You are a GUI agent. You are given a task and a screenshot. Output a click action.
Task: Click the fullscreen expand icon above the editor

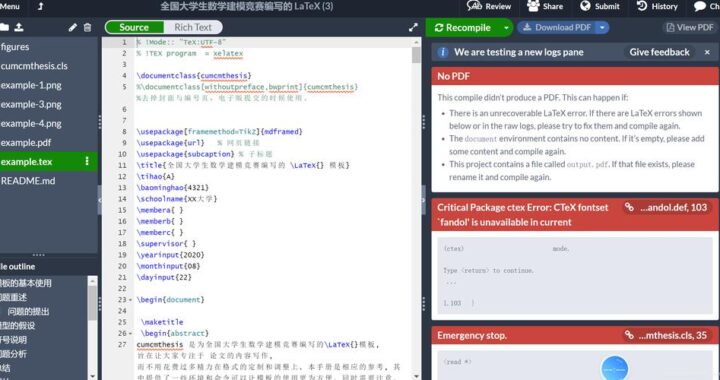coord(413,27)
